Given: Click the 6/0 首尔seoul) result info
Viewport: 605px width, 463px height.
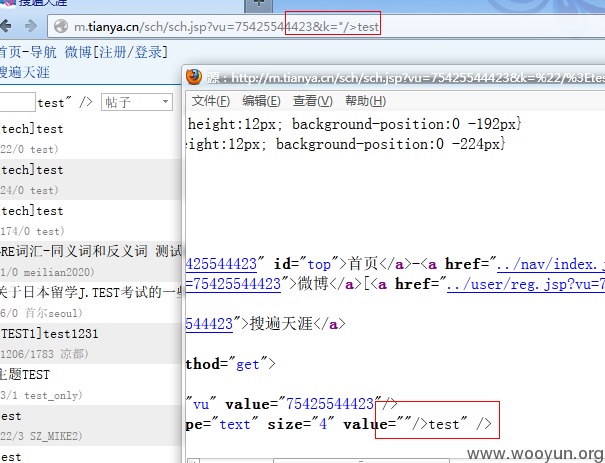Looking at the screenshot, I should click(41, 313).
